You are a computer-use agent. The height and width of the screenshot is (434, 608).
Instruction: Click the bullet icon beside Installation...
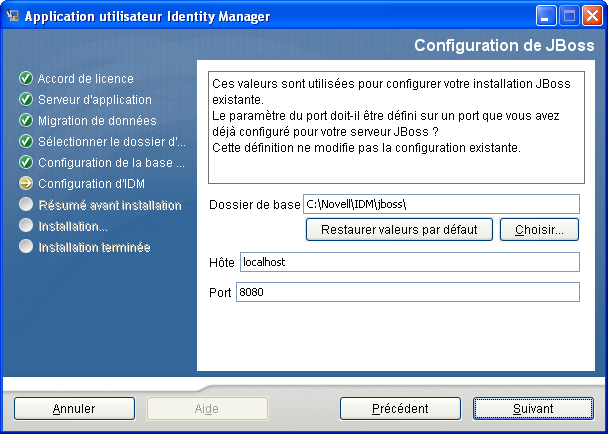(25, 226)
